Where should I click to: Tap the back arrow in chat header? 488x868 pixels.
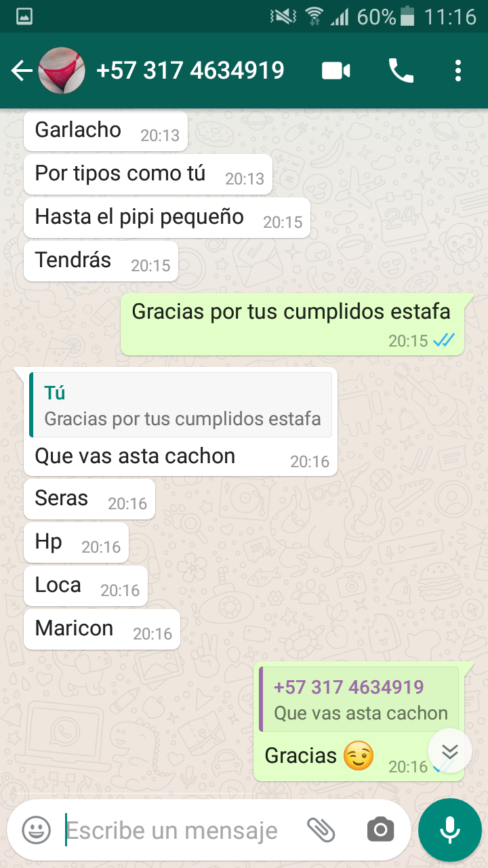pyautogui.click(x=22, y=71)
